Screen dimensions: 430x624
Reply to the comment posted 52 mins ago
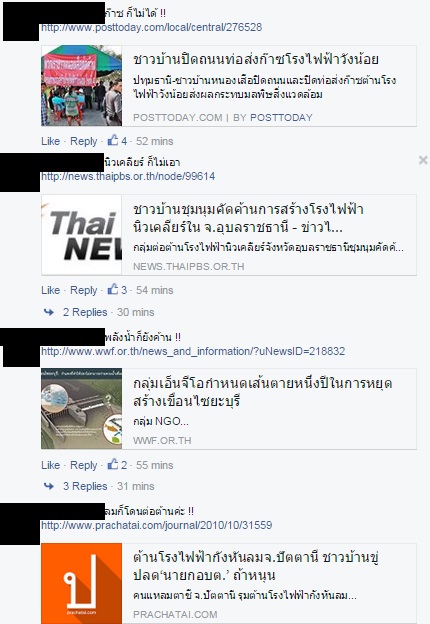click(84, 141)
